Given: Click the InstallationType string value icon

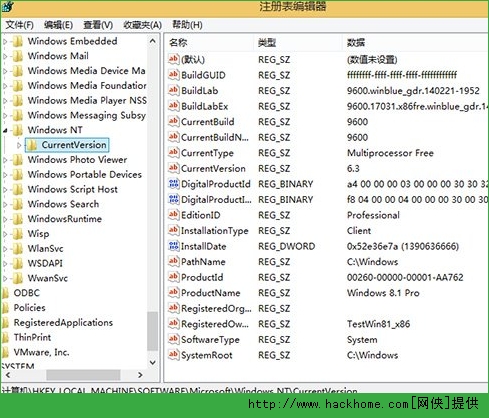Looking at the screenshot, I should pyautogui.click(x=174, y=230).
